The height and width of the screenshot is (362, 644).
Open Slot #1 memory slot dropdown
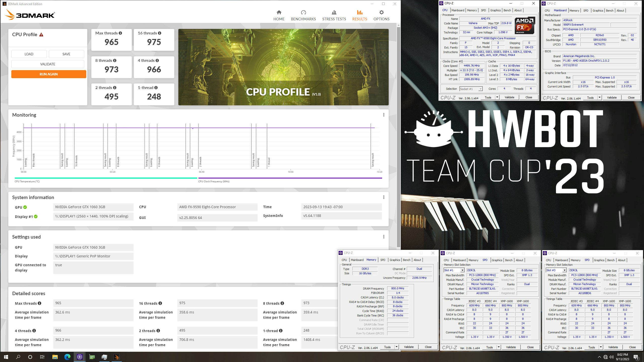[454, 270]
